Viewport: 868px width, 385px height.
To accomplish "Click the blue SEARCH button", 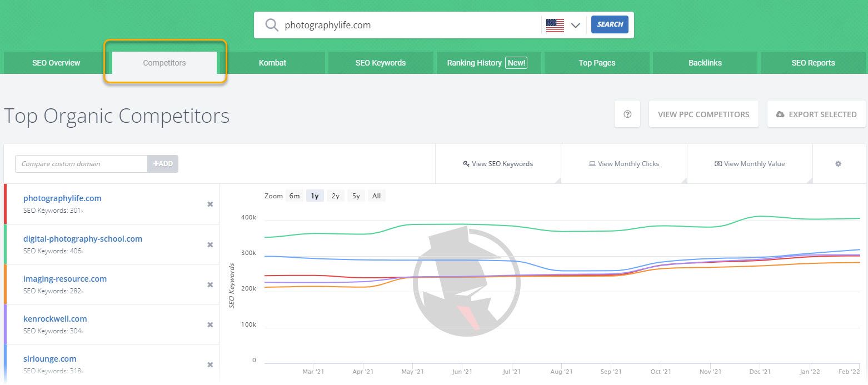I will [610, 24].
